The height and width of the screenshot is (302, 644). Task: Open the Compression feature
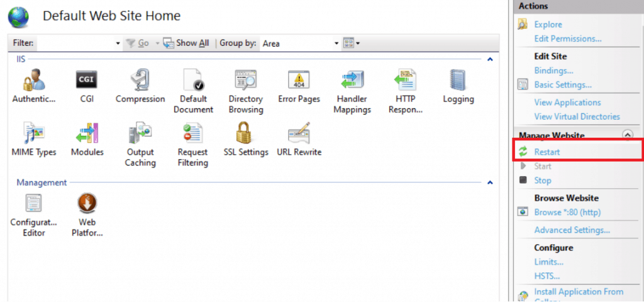pos(140,82)
